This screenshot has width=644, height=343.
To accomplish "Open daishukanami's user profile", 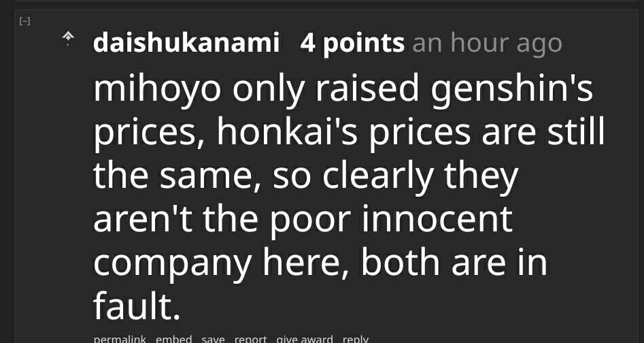I will [186, 44].
